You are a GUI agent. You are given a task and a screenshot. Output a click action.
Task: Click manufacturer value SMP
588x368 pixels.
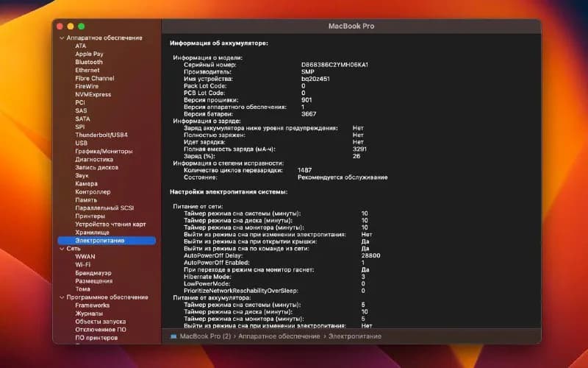pos(307,71)
